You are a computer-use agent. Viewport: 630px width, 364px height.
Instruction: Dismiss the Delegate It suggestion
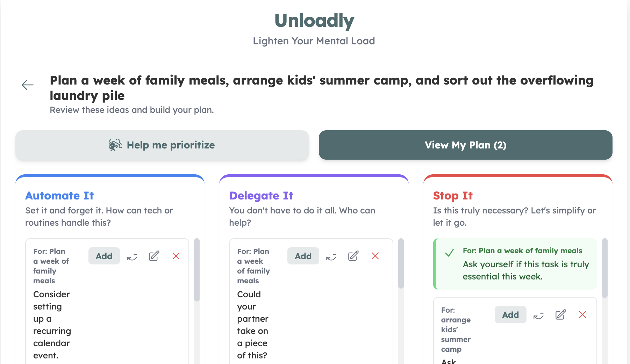click(375, 256)
